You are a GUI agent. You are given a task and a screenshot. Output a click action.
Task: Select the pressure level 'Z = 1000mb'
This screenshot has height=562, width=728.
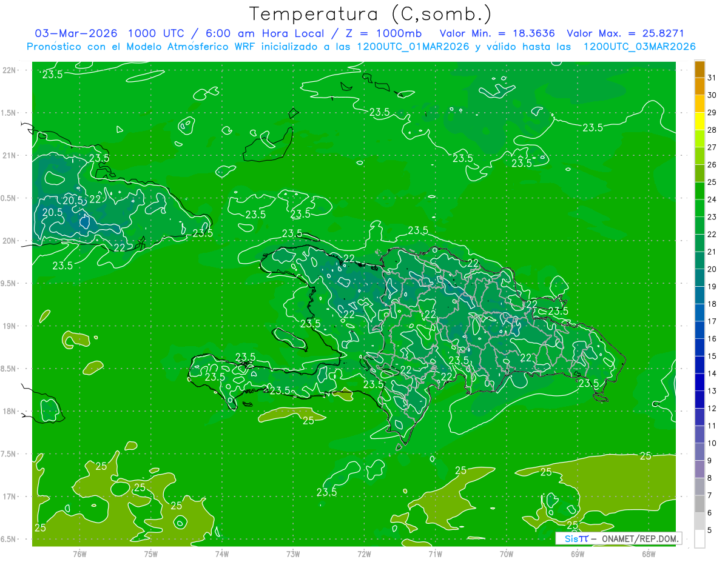point(380,33)
